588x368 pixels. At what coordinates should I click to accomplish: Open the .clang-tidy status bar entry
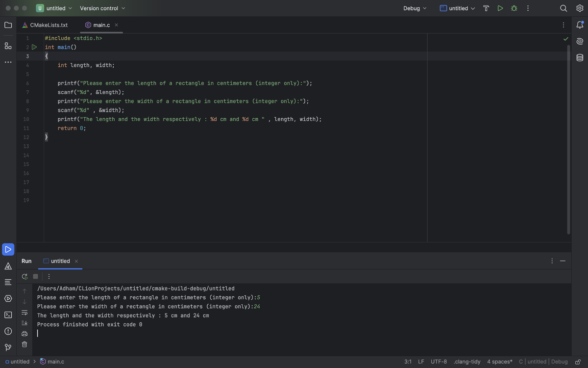(467, 362)
